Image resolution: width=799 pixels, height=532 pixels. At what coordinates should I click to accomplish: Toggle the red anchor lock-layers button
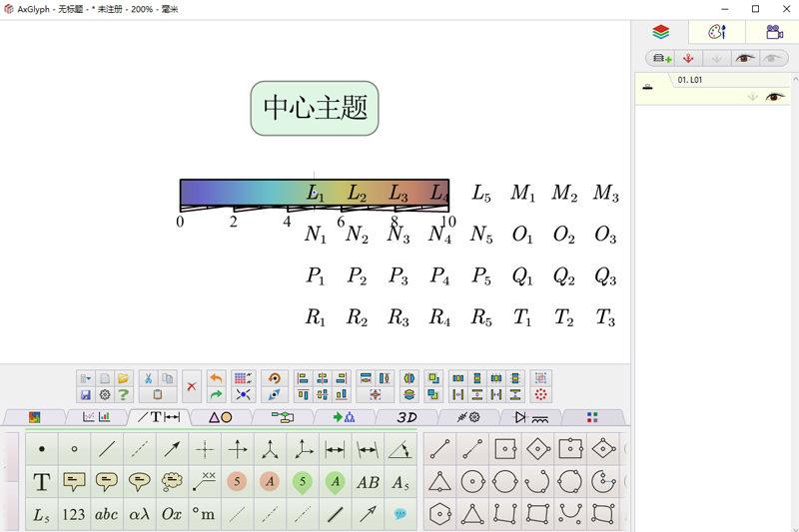pyautogui.click(x=688, y=59)
